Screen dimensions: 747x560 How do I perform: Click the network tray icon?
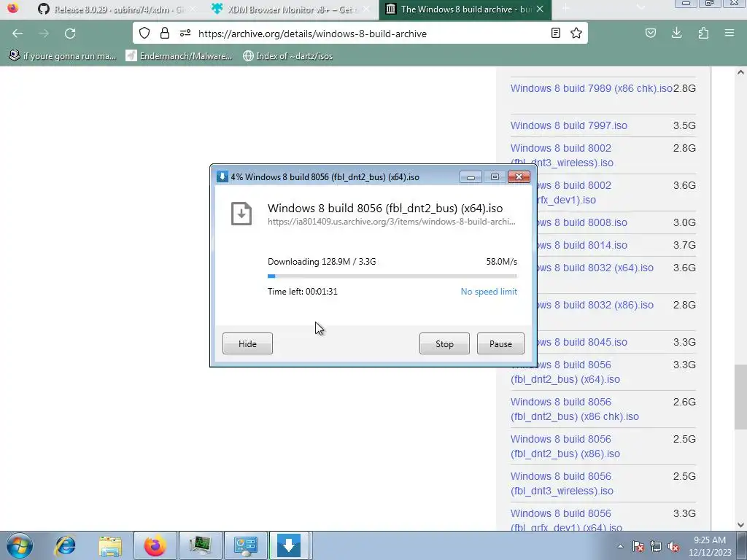click(656, 546)
